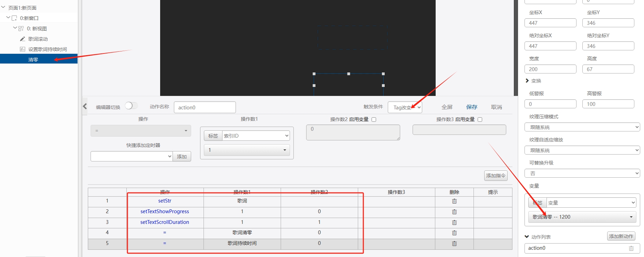Image resolution: width=644 pixels, height=257 pixels.
Task: Delete the setTextShowProgress instruction row
Action: [454, 212]
